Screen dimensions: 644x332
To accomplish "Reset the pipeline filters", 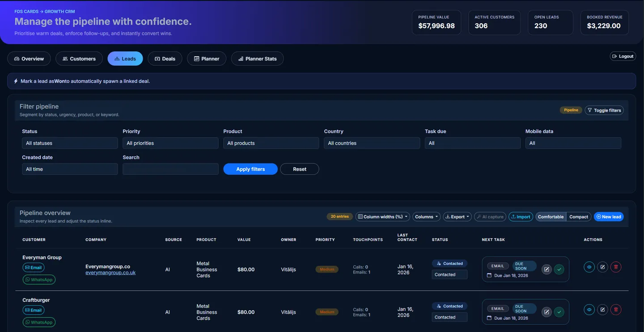I will (300, 169).
